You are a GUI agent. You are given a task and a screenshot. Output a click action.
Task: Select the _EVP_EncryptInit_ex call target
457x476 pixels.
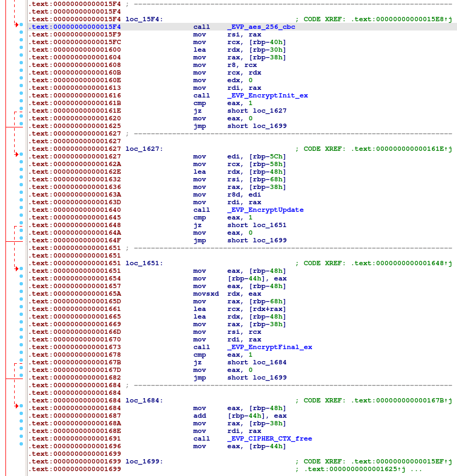[267, 95]
